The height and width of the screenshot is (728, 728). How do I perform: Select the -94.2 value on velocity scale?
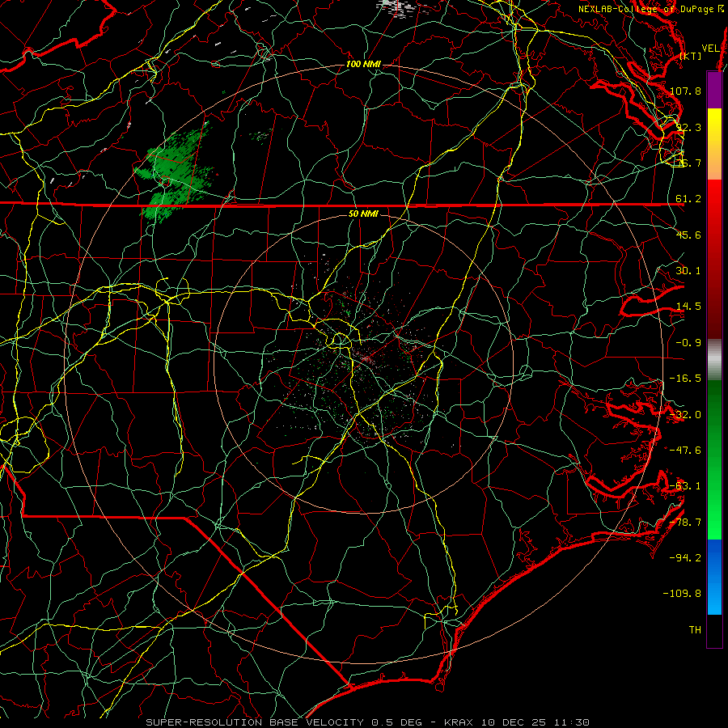685,558
